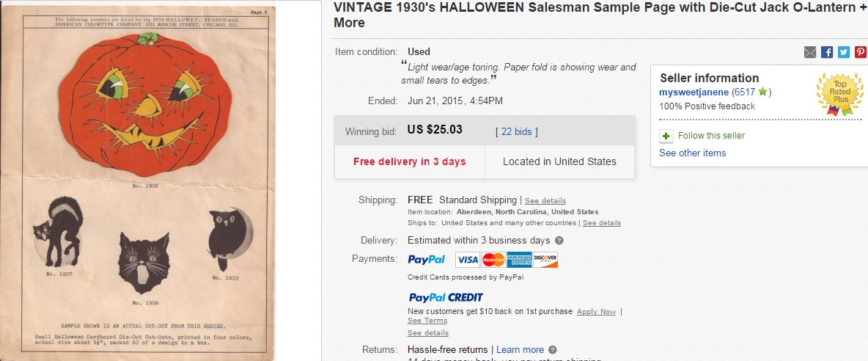Click Learn more about returns

(521, 350)
